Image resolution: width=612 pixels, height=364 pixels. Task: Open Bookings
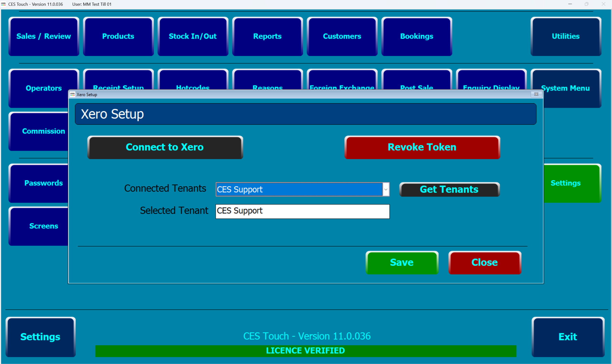pos(416,36)
